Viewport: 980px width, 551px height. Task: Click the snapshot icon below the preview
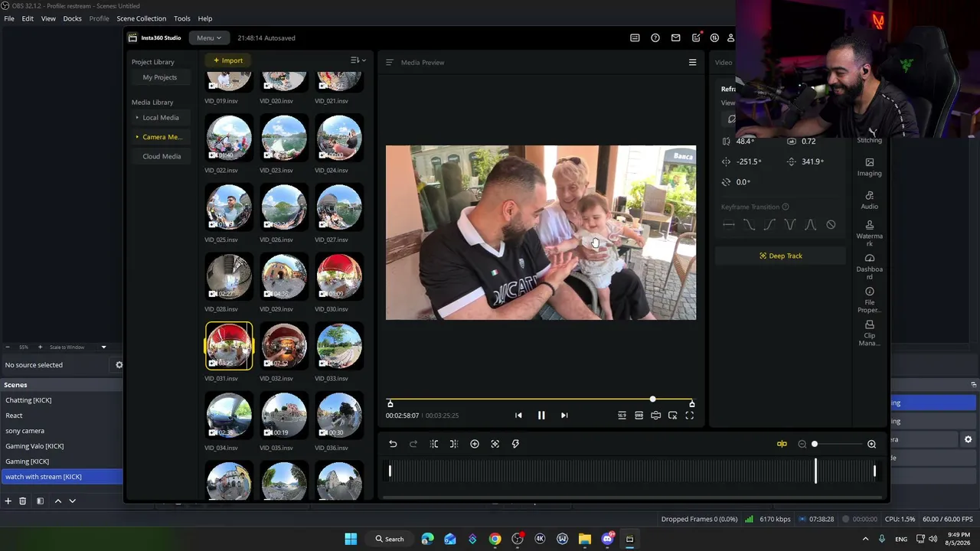[x=655, y=416]
